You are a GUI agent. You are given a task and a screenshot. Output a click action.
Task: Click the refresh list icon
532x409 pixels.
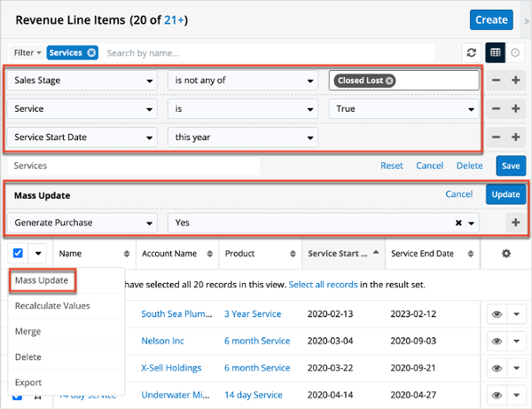coord(472,53)
